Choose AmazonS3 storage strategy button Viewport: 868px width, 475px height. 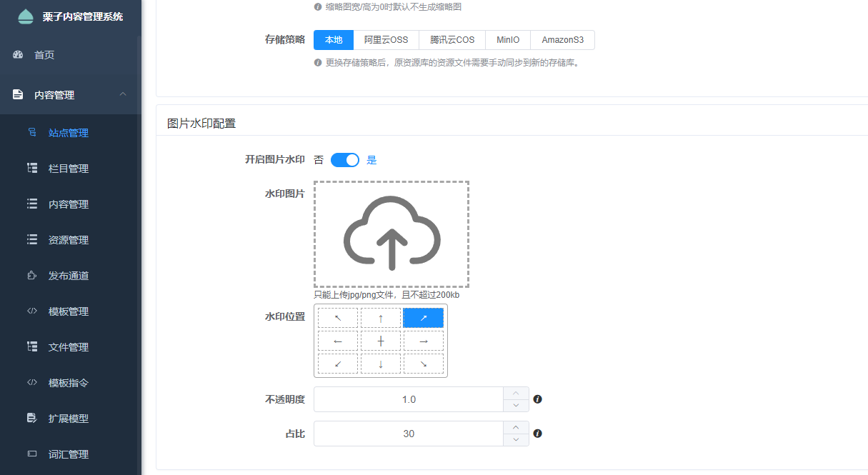[x=562, y=40]
